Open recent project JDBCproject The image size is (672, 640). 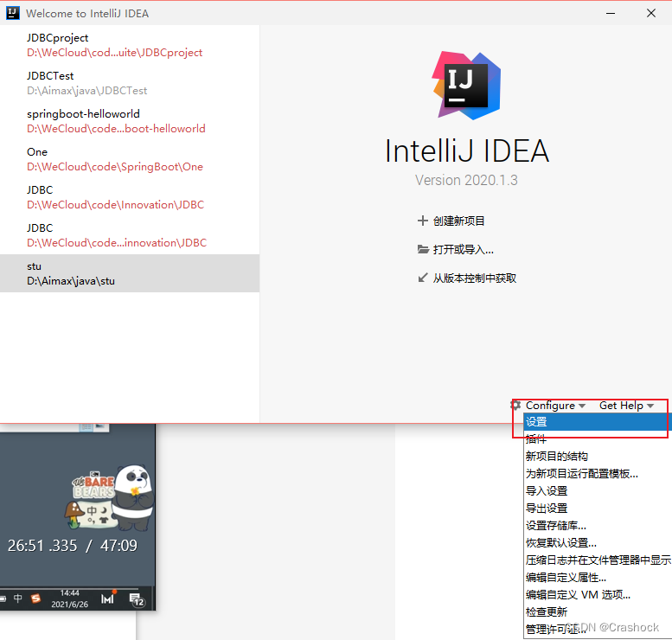pyautogui.click(x=130, y=45)
